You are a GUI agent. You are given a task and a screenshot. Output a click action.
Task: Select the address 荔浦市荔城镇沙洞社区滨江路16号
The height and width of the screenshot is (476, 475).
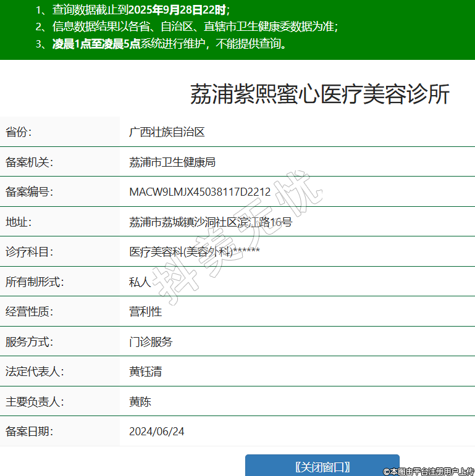point(210,222)
